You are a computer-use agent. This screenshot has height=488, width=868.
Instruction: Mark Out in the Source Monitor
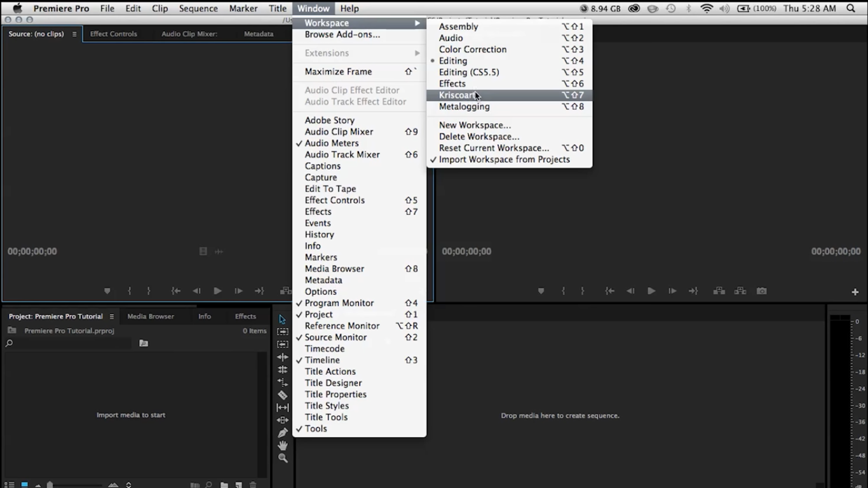coord(149,291)
